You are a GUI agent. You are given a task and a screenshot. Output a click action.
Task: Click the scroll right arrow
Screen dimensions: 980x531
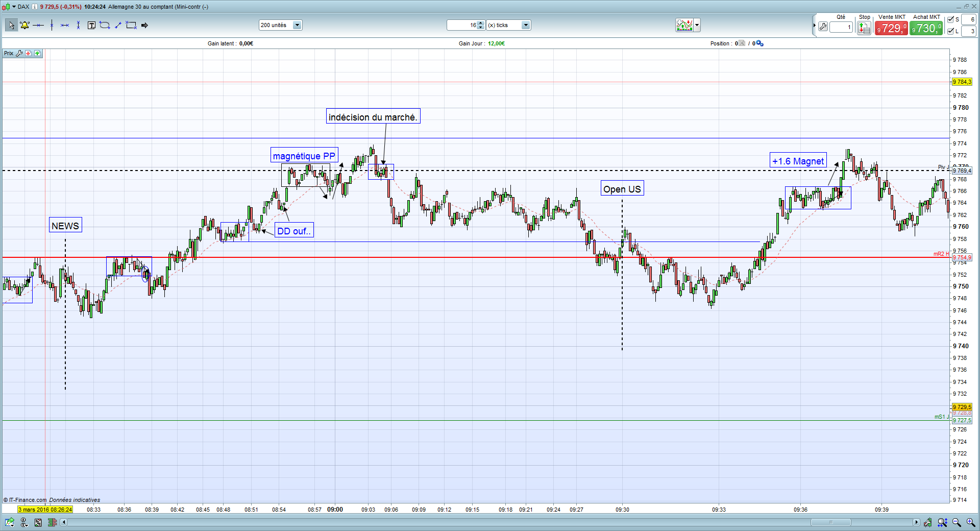click(916, 522)
